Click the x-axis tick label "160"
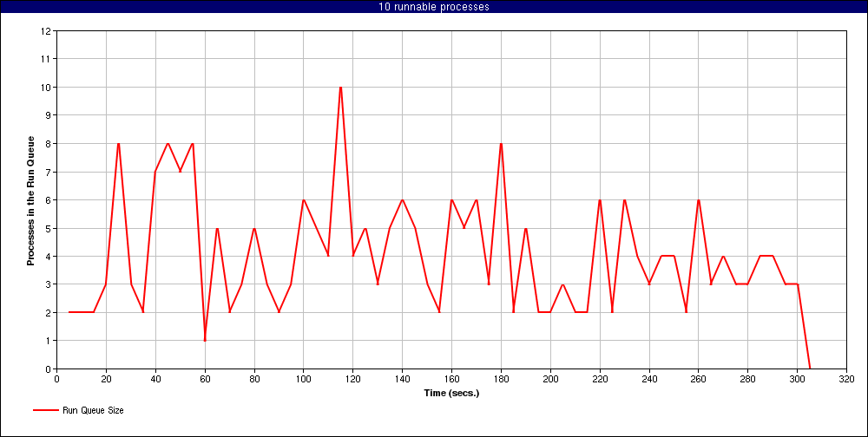The image size is (868, 437). pyautogui.click(x=451, y=378)
